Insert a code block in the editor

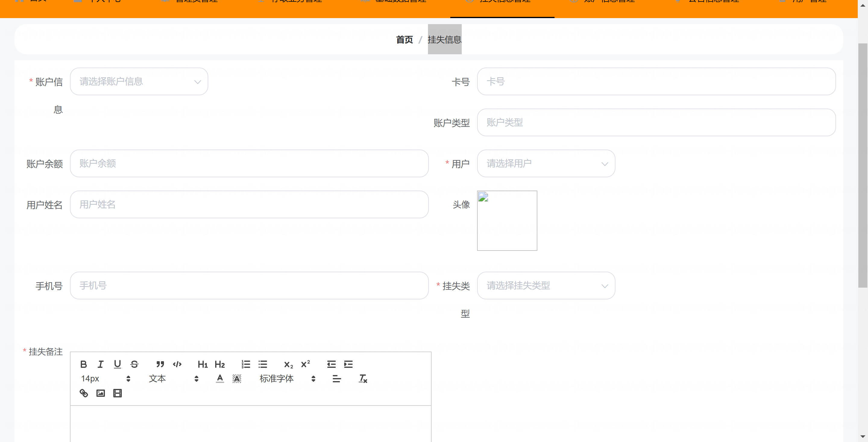point(177,364)
